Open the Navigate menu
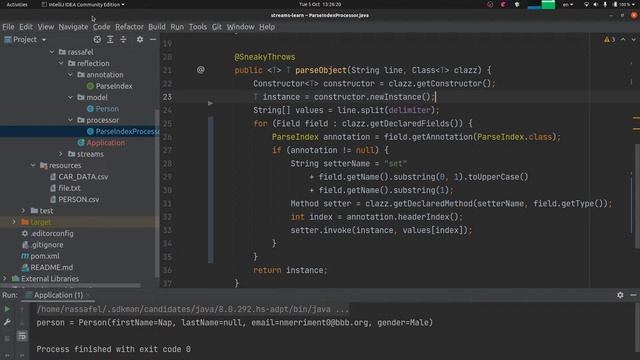 point(73,27)
